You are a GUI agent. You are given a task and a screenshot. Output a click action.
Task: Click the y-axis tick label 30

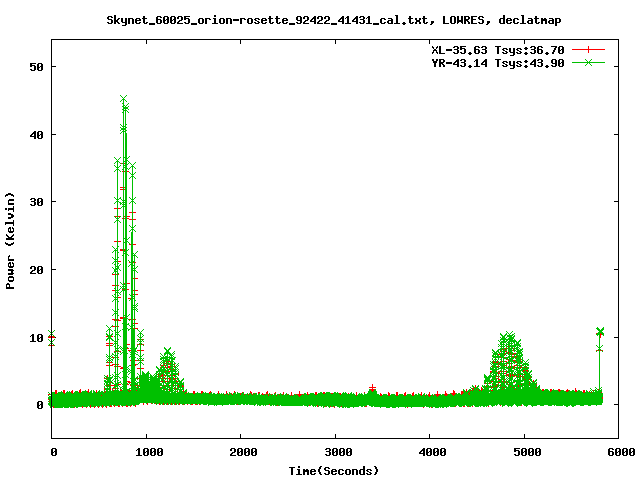[36, 202]
